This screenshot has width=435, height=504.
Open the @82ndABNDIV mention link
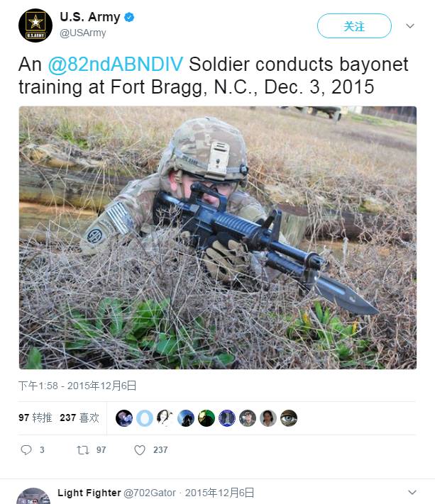click(116, 65)
